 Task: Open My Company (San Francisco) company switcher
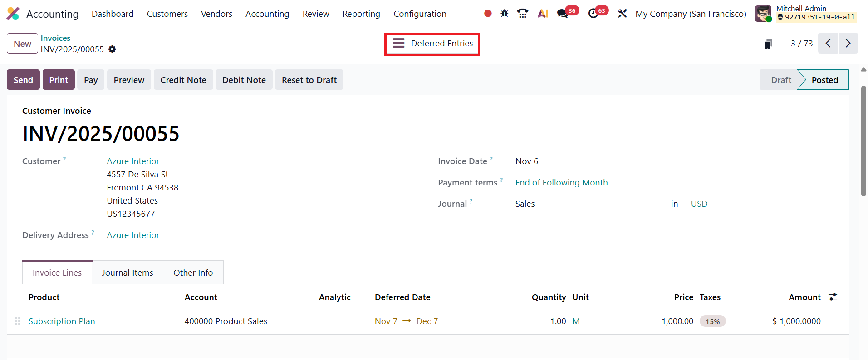(x=691, y=14)
